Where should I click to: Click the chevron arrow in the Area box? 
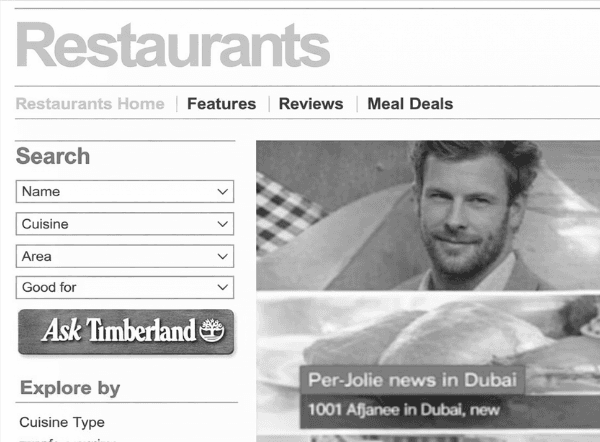point(222,256)
